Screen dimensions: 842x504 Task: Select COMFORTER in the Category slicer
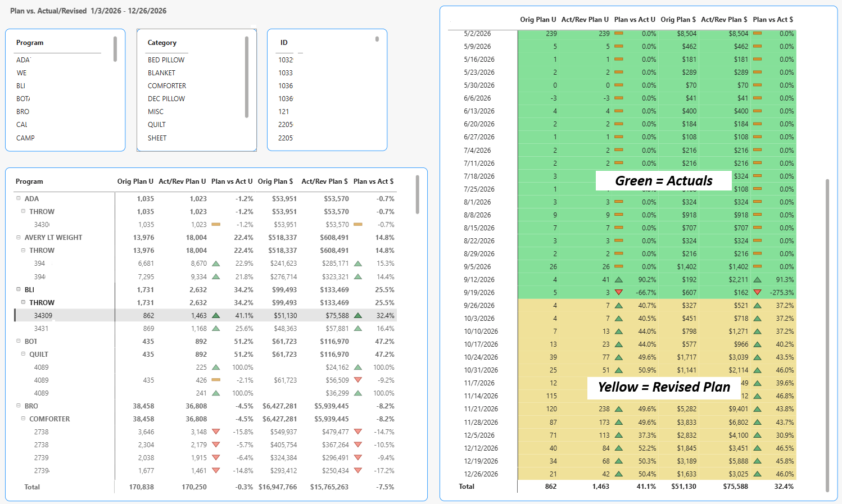[x=167, y=86]
